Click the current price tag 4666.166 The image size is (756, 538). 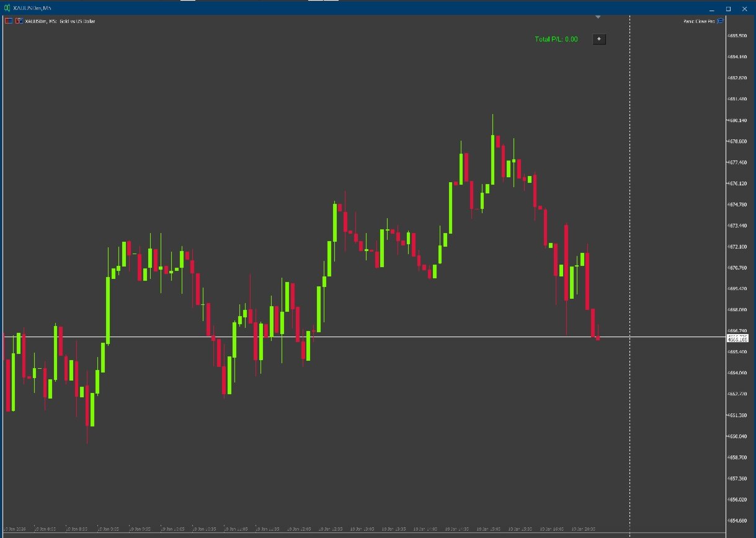coord(738,338)
